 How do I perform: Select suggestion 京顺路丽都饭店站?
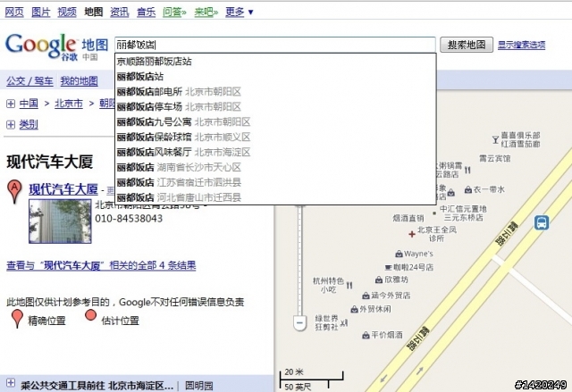click(275, 62)
